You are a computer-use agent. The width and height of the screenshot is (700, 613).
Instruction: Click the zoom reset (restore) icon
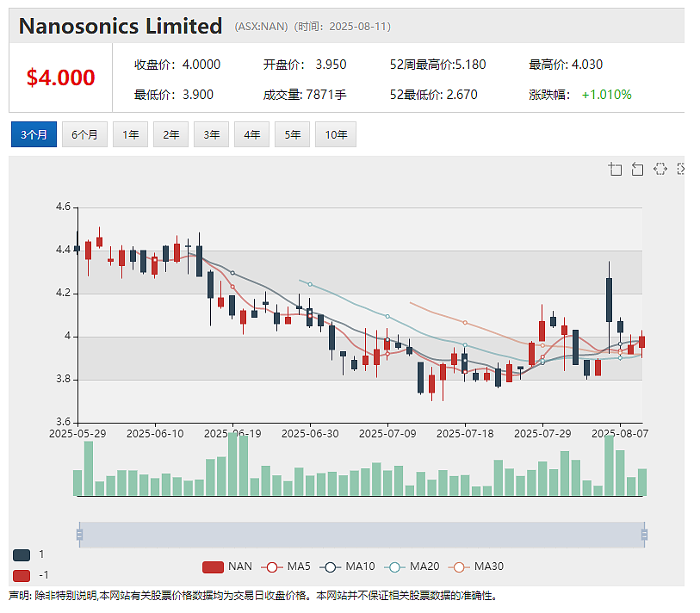click(637, 170)
